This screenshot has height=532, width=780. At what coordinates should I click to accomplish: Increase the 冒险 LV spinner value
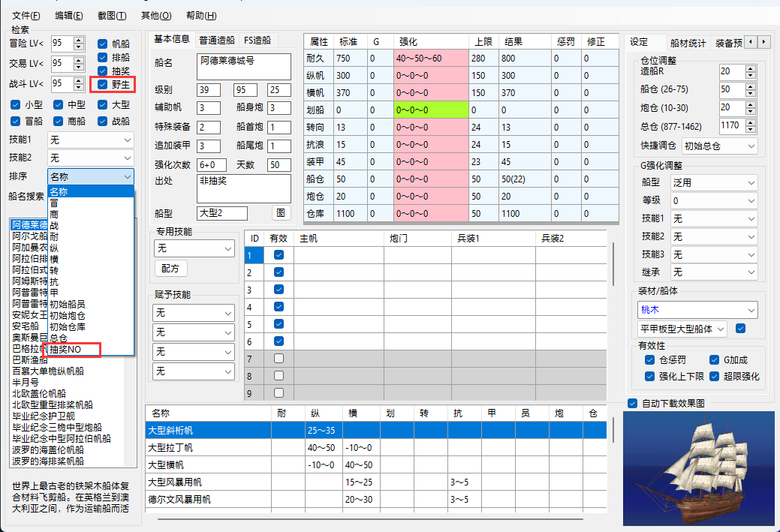tap(80, 40)
